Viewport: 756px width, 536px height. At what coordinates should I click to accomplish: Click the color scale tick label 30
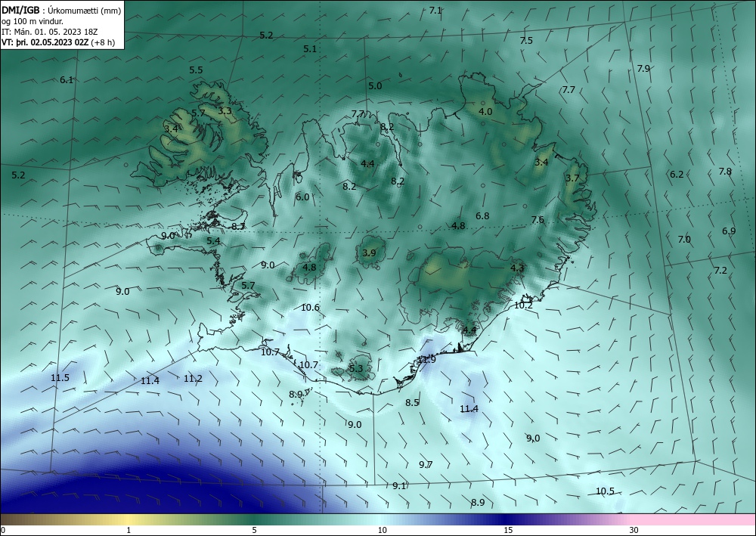(x=634, y=530)
